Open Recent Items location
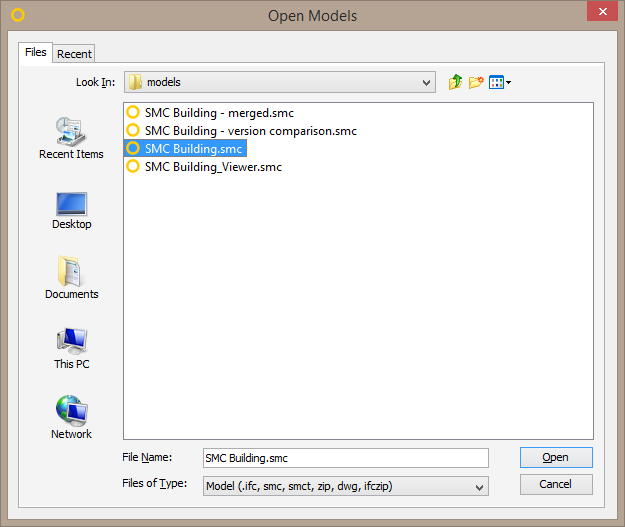Viewport: 625px width, 527px height. 71,138
